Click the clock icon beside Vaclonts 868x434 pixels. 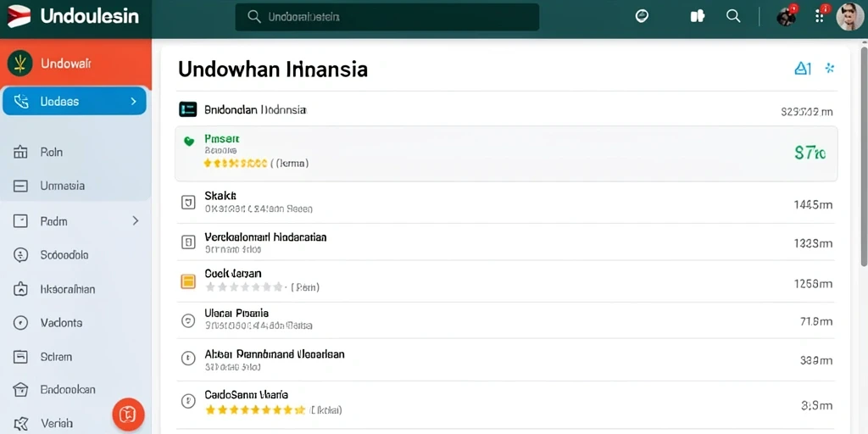click(x=20, y=323)
